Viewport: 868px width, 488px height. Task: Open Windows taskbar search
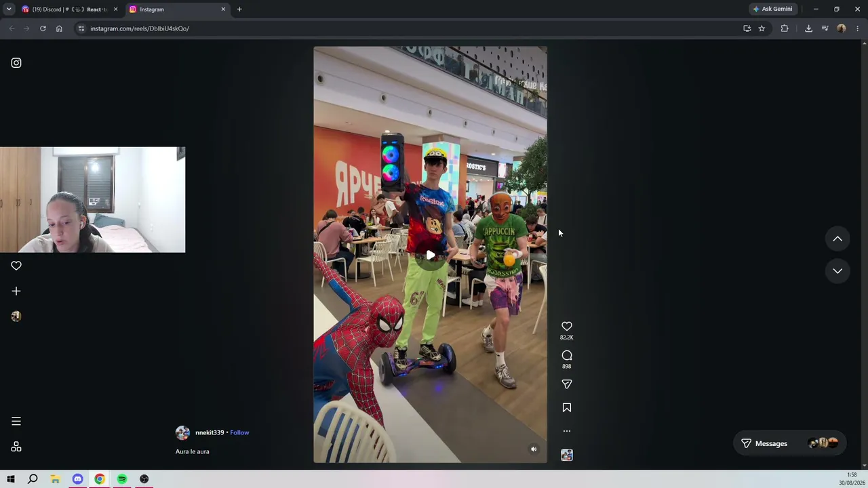[33, 479]
